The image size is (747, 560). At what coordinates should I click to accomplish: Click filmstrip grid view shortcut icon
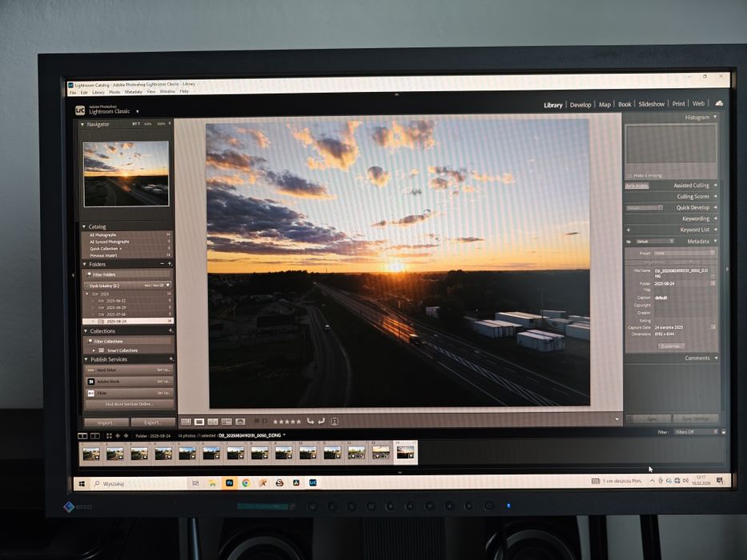[109, 436]
